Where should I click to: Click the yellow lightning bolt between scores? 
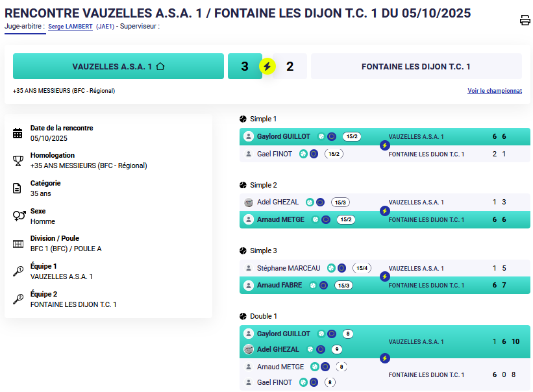tap(267, 66)
